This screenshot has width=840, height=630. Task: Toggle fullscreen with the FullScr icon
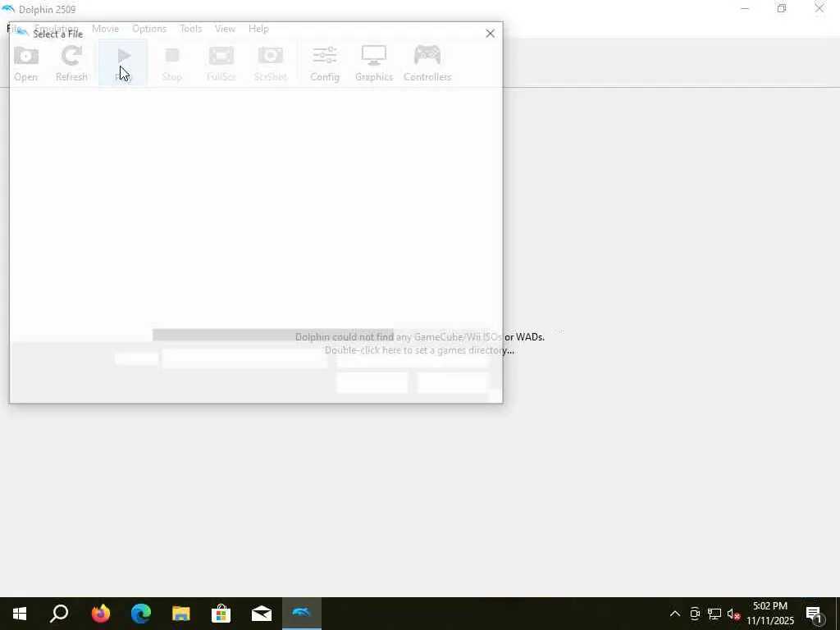(x=221, y=63)
